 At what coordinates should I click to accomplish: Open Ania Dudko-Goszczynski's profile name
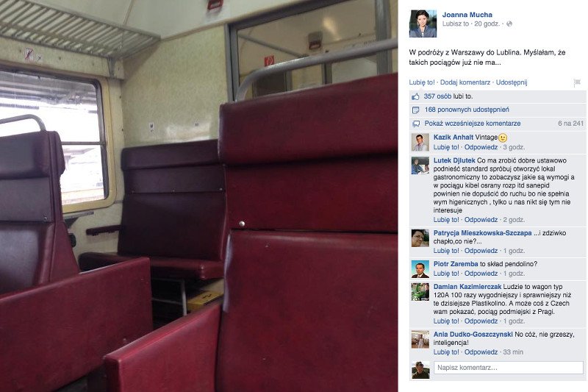473,334
